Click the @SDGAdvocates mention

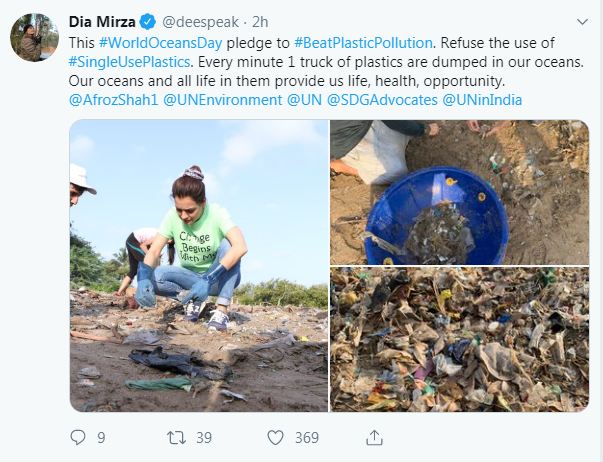pos(381,99)
